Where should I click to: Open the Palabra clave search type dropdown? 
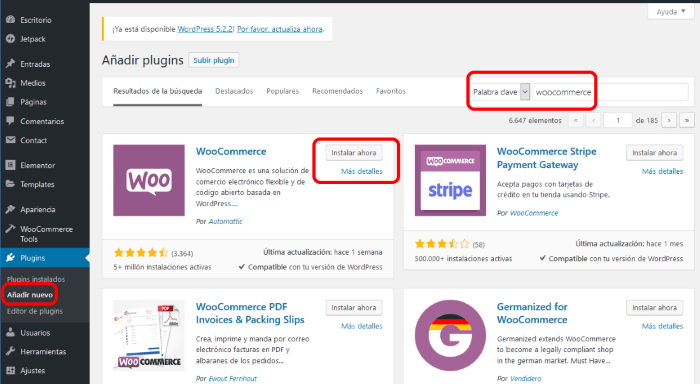click(500, 92)
